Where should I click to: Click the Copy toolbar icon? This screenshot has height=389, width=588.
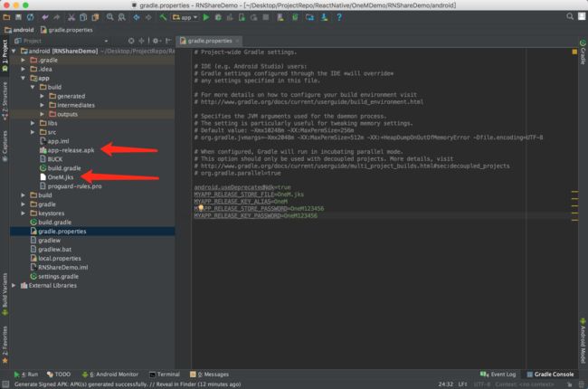click(83, 17)
